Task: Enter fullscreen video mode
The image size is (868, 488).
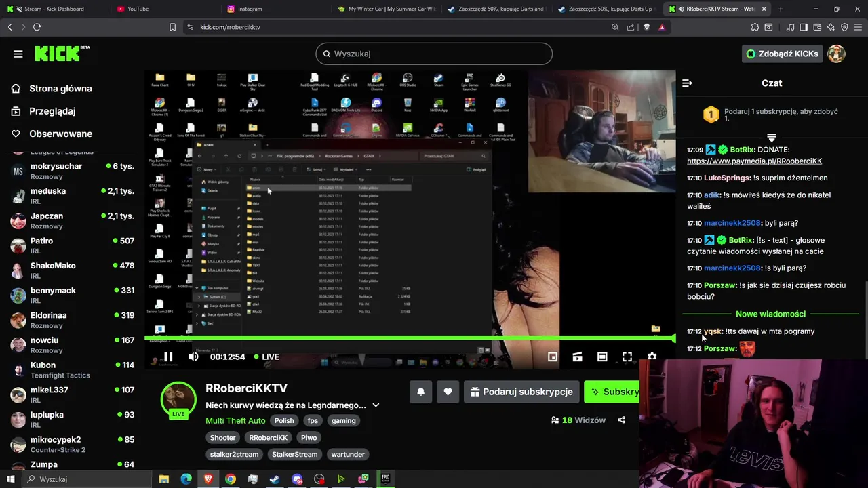Action: 627,357
